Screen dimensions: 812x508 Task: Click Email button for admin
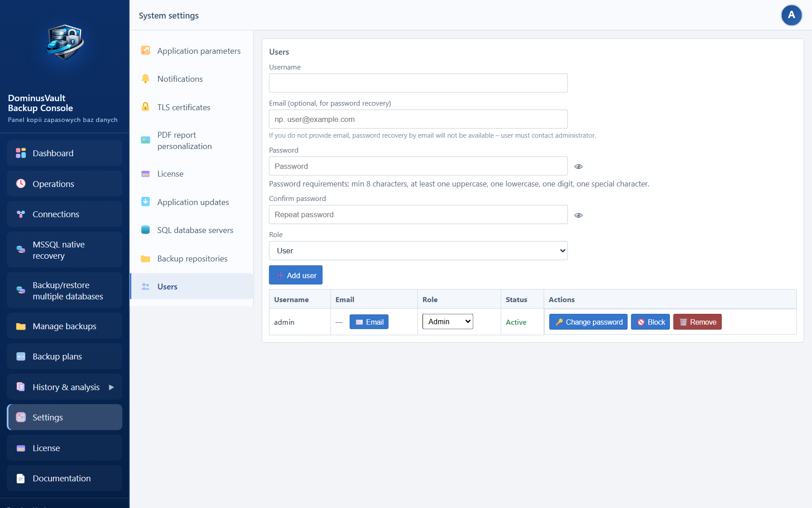[369, 322]
